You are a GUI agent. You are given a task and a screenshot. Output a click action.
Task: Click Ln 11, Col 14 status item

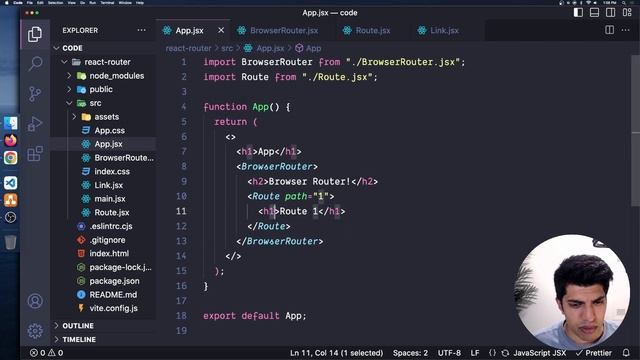(x=336, y=353)
